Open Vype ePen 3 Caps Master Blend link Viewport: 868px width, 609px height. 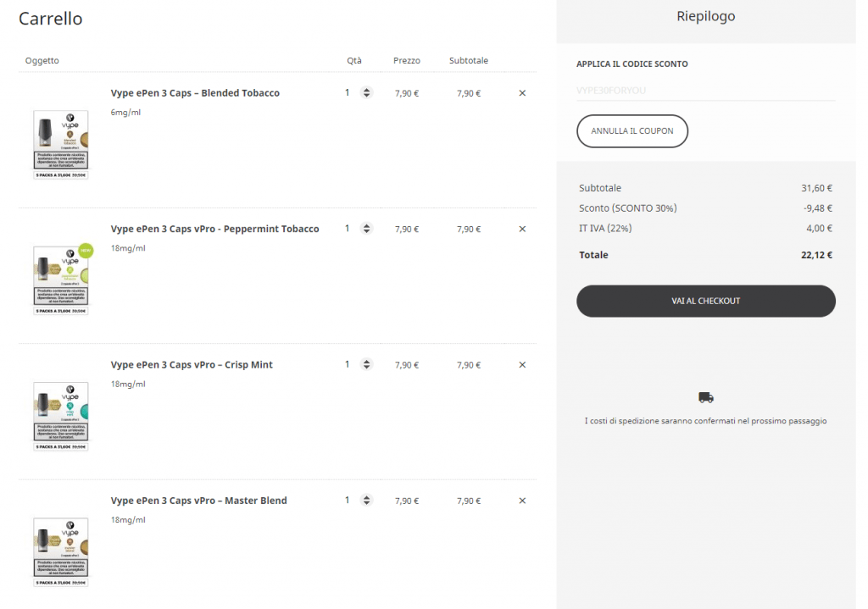(x=198, y=501)
